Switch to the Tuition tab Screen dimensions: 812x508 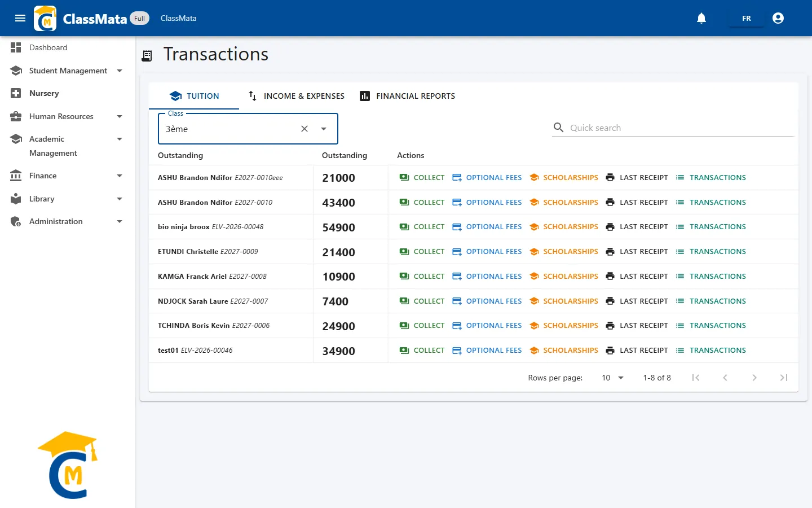(194, 96)
